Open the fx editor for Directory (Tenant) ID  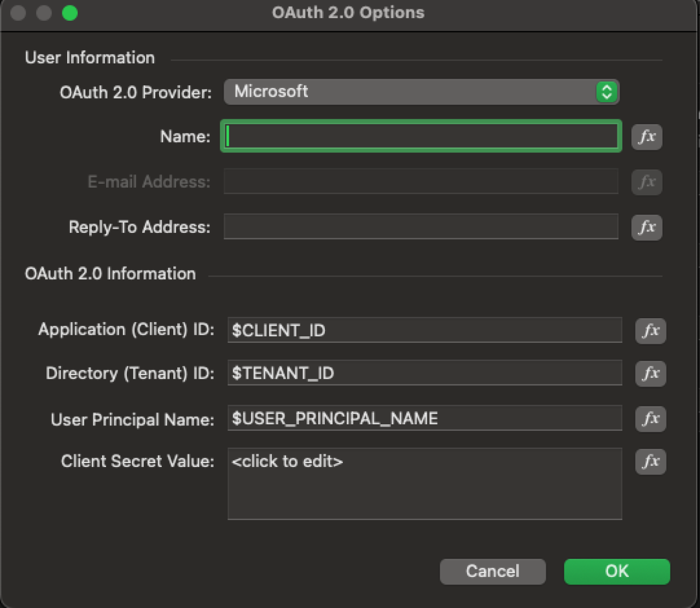650,373
